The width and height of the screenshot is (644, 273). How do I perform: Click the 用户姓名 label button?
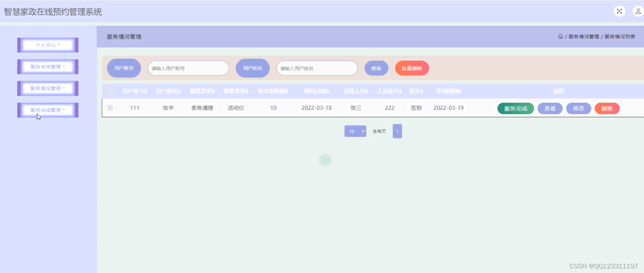252,68
